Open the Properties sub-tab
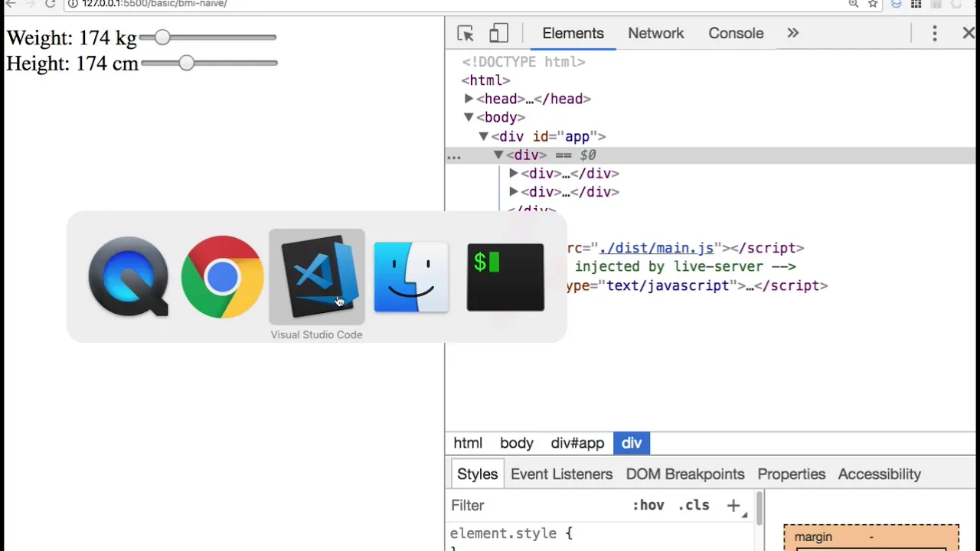The width and height of the screenshot is (980, 551). pos(792,474)
